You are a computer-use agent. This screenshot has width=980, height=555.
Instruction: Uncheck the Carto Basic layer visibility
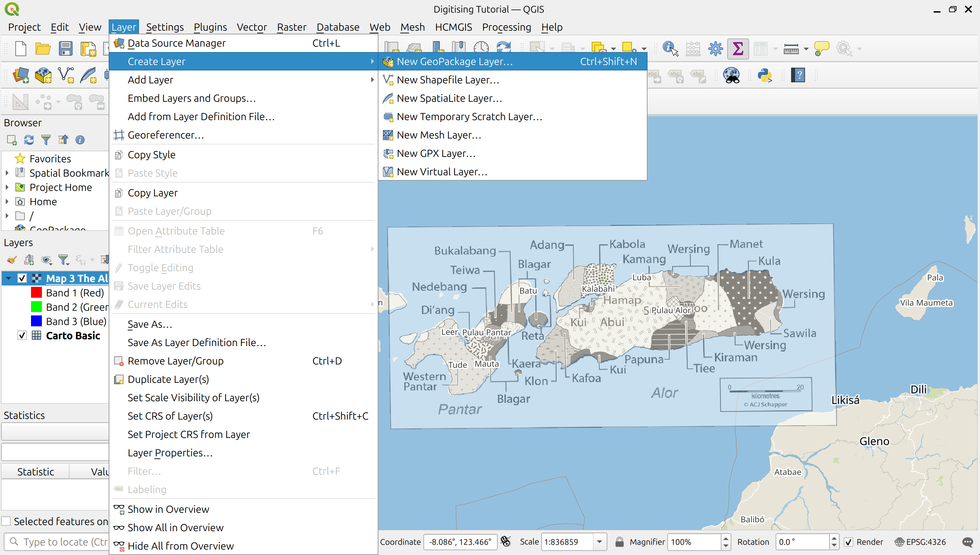point(22,336)
